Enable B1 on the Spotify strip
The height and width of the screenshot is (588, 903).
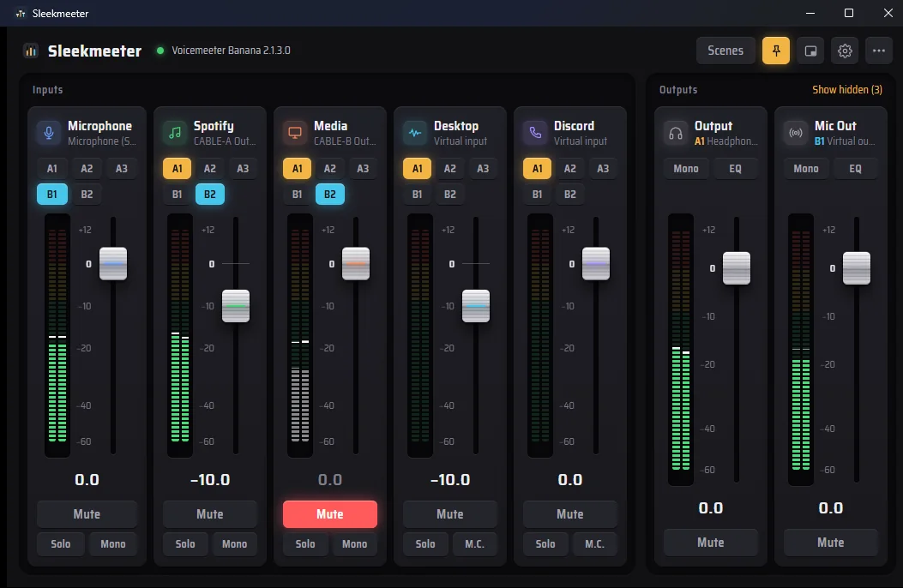click(177, 194)
